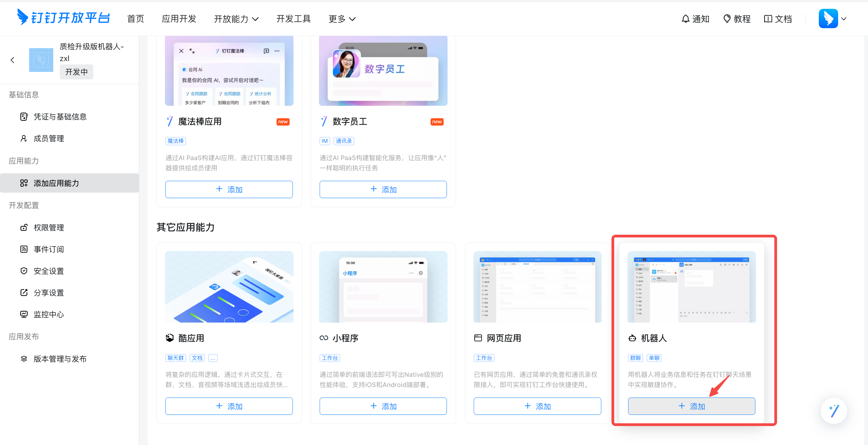Expand the 更多 dropdown menu
This screenshot has height=445, width=868.
pos(342,19)
